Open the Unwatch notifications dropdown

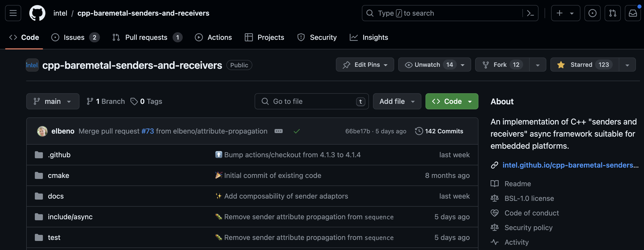click(435, 65)
